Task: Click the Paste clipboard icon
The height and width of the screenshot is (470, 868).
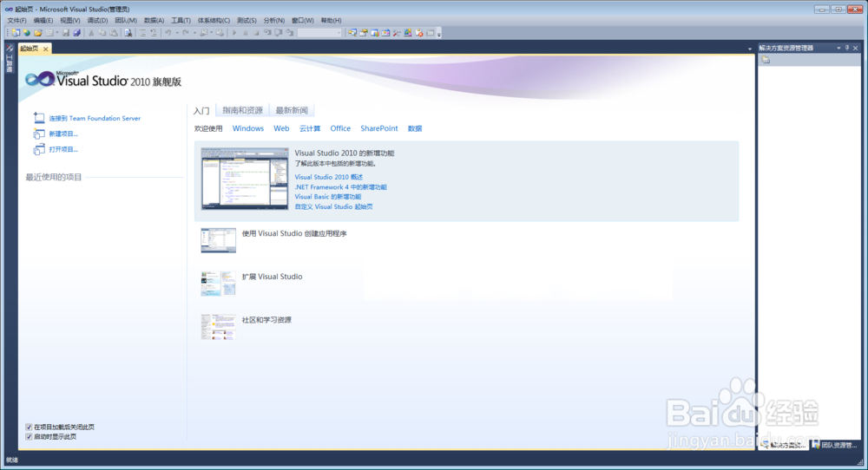Action: coord(114,33)
